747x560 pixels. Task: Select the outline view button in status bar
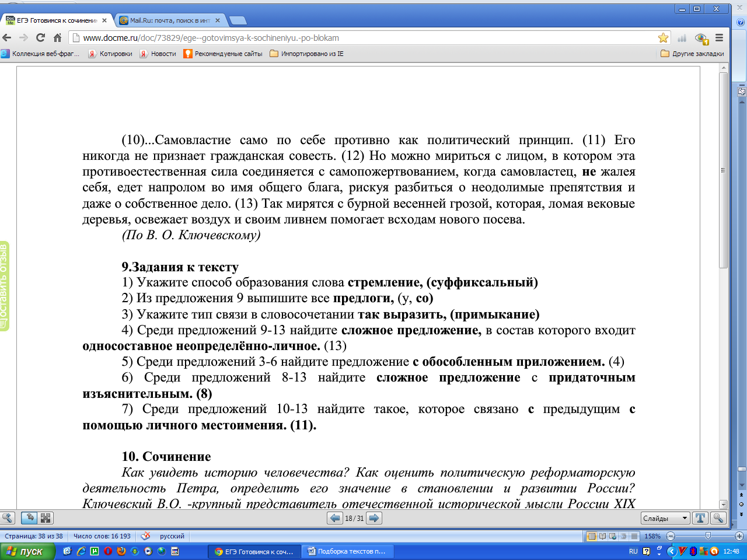623,536
